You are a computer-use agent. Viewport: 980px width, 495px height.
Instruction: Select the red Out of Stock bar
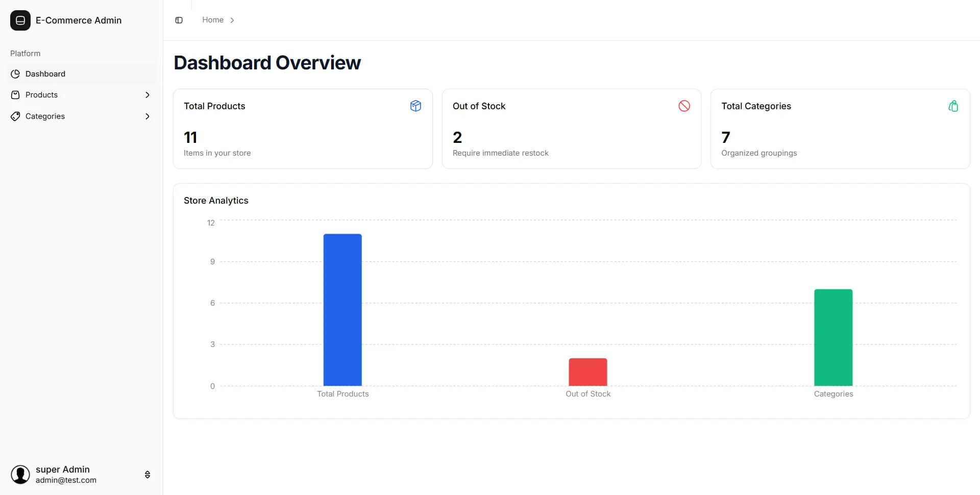(x=588, y=372)
